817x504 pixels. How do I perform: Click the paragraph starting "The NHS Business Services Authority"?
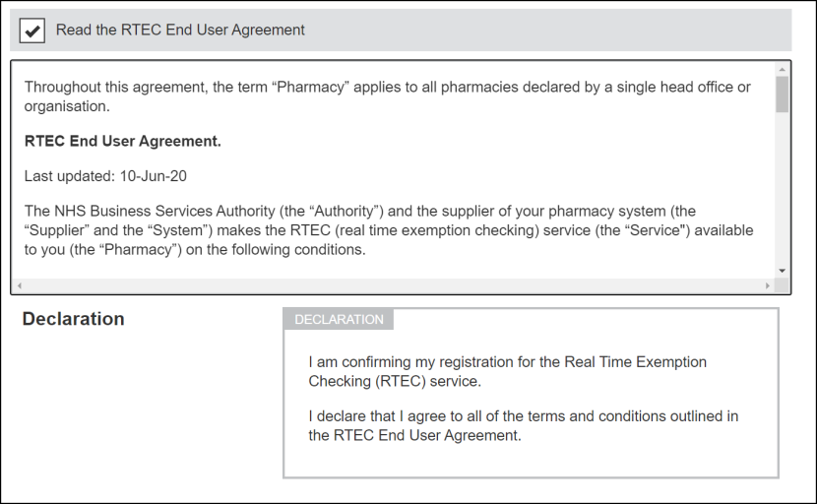coord(389,230)
